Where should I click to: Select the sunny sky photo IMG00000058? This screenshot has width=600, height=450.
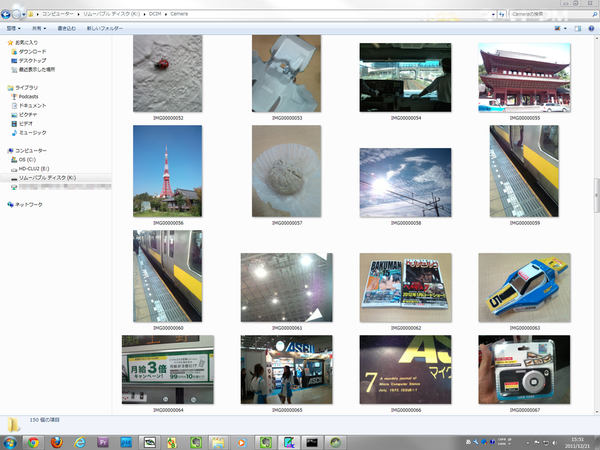405,183
